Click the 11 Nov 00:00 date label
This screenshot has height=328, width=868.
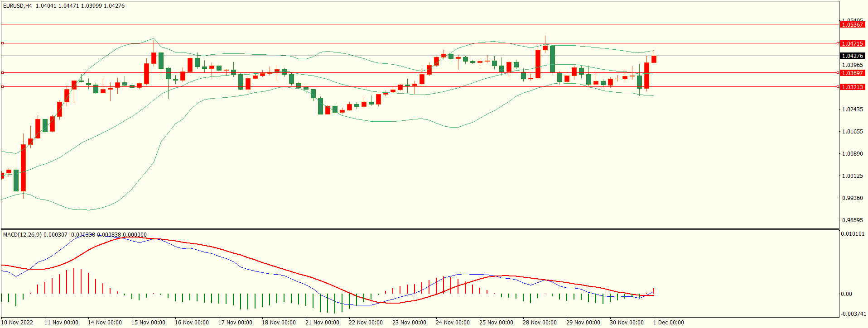61,323
